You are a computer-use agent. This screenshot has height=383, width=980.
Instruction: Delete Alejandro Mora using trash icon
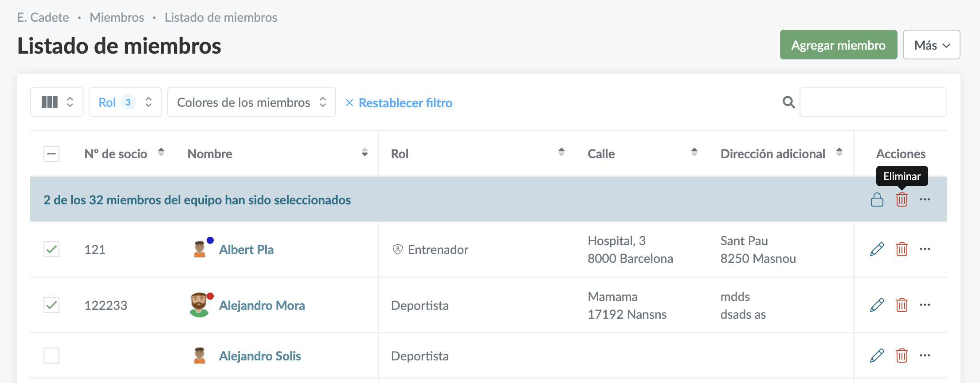click(x=902, y=305)
